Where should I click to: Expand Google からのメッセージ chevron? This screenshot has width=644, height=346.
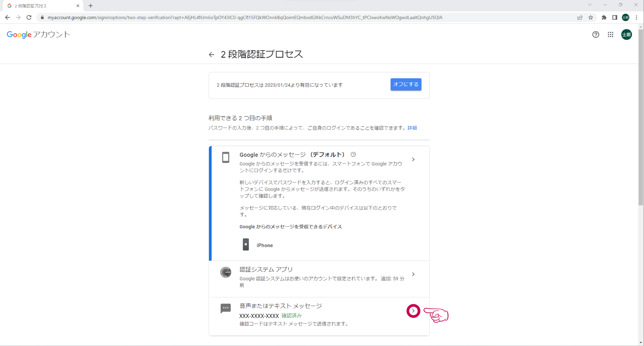click(x=413, y=159)
